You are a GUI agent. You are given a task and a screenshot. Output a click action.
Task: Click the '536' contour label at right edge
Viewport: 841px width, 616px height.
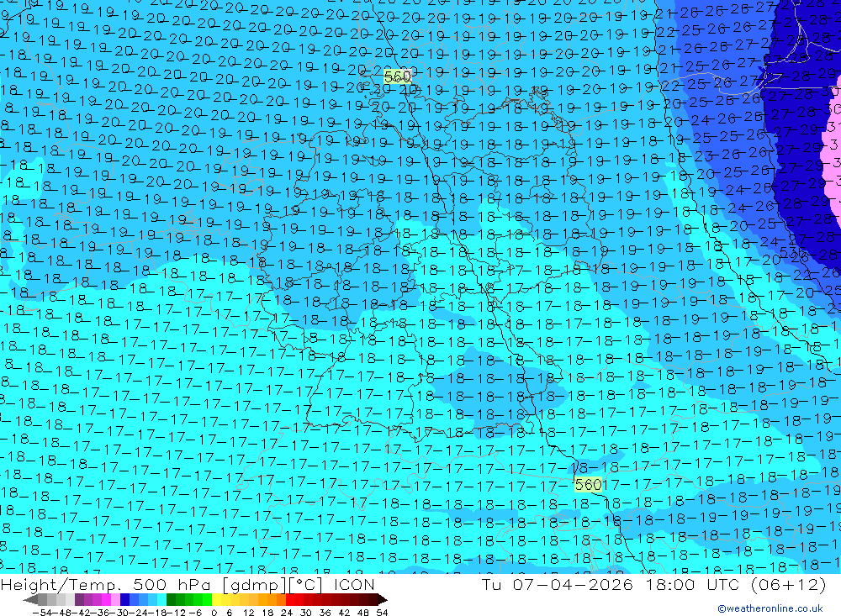pos(793,252)
